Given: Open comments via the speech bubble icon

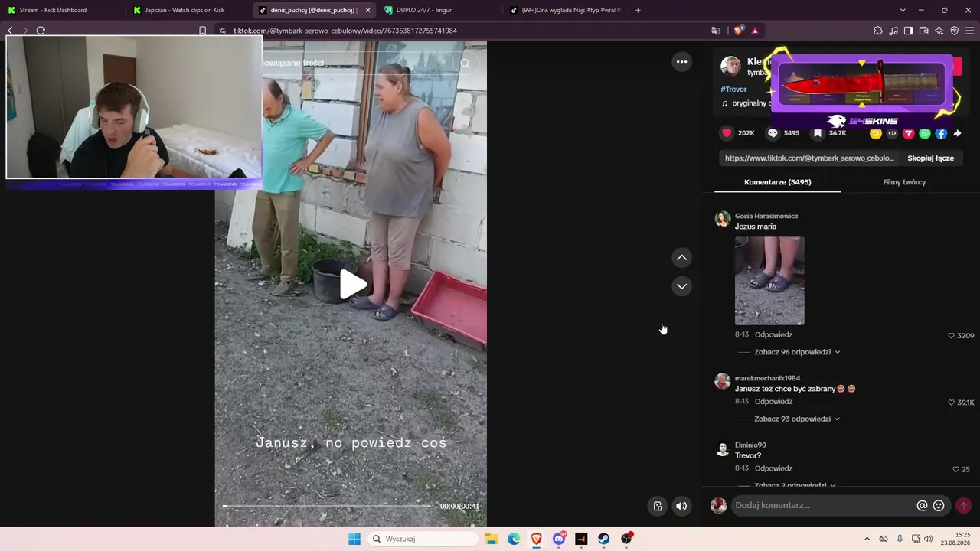Looking at the screenshot, I should click(x=773, y=133).
